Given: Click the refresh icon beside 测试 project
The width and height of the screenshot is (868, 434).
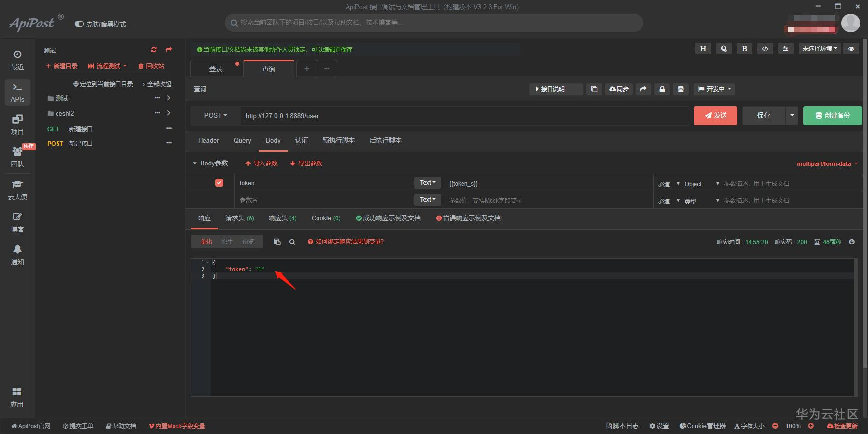Looking at the screenshot, I should point(154,50).
